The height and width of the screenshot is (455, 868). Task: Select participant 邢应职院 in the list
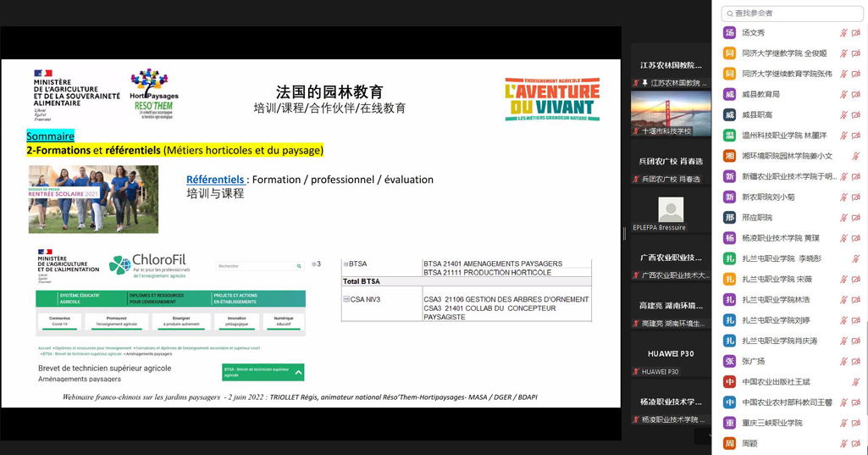(792, 217)
